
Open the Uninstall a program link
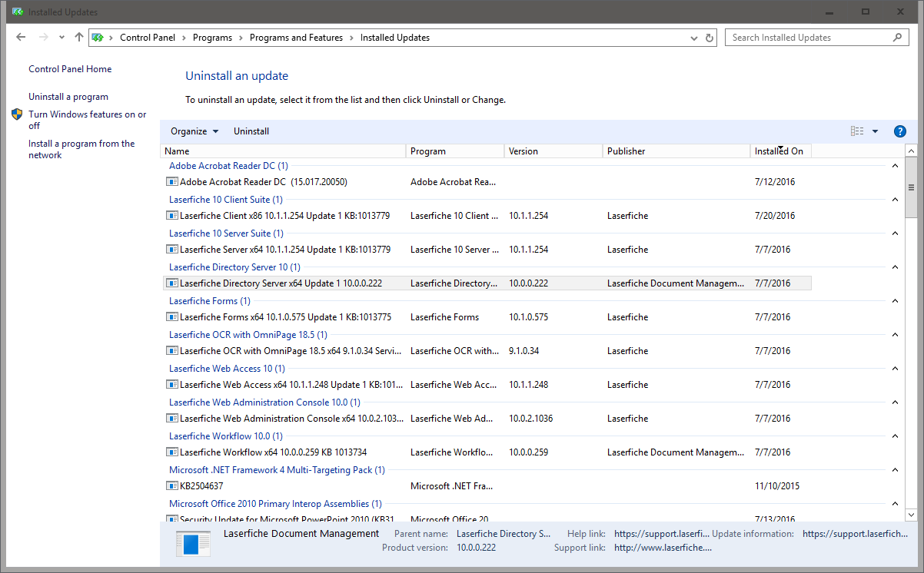tap(68, 97)
